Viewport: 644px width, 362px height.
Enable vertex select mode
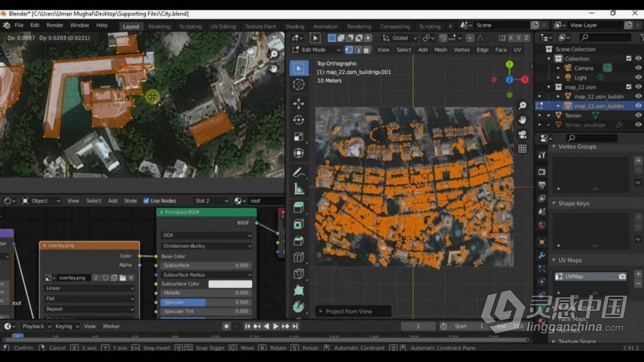pyautogui.click(x=349, y=50)
